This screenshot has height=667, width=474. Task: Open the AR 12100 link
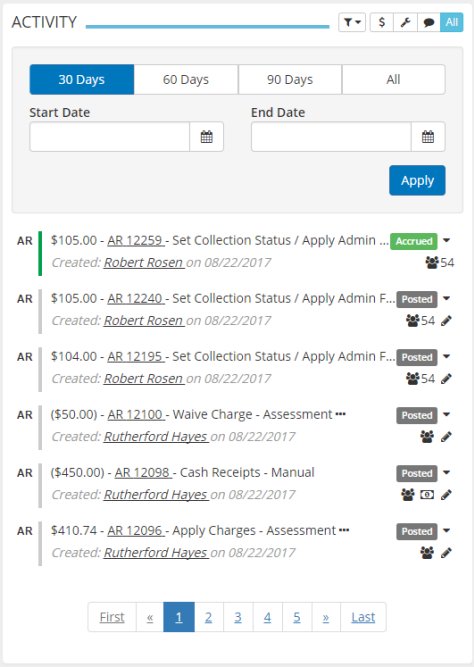tap(135, 415)
